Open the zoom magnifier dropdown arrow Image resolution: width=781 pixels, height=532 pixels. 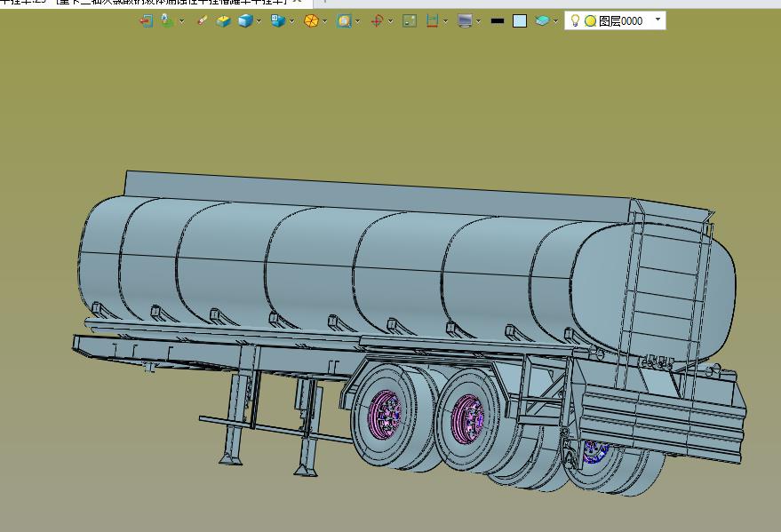click(x=358, y=21)
